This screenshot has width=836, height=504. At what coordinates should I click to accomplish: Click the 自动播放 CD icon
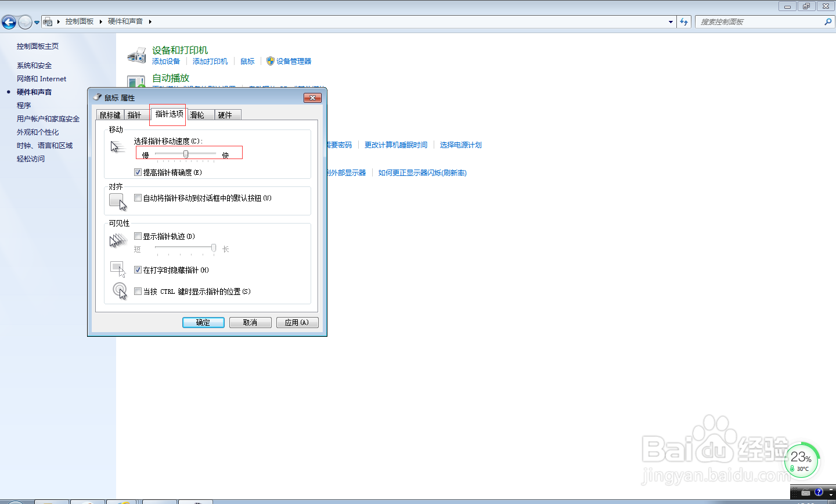click(x=136, y=80)
